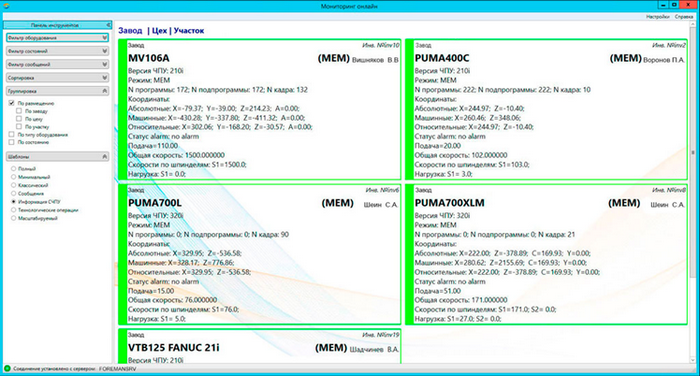The height and width of the screenshot is (376, 700).
Task: Click the green status bar of PUMA400C
Action: click(x=409, y=109)
